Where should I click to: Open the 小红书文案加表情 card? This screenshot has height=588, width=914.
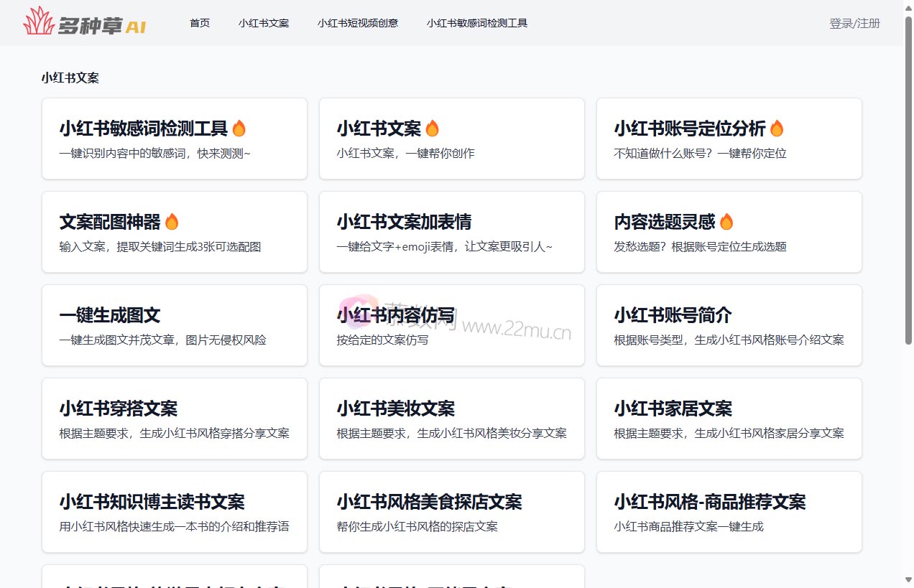(x=451, y=232)
